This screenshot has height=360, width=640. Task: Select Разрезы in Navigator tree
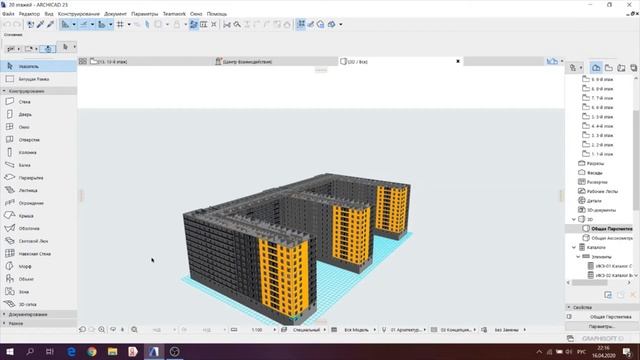click(595, 163)
